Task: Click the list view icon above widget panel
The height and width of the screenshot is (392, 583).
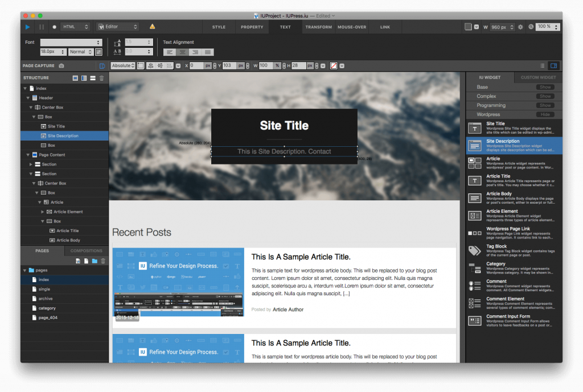Action: [543, 66]
